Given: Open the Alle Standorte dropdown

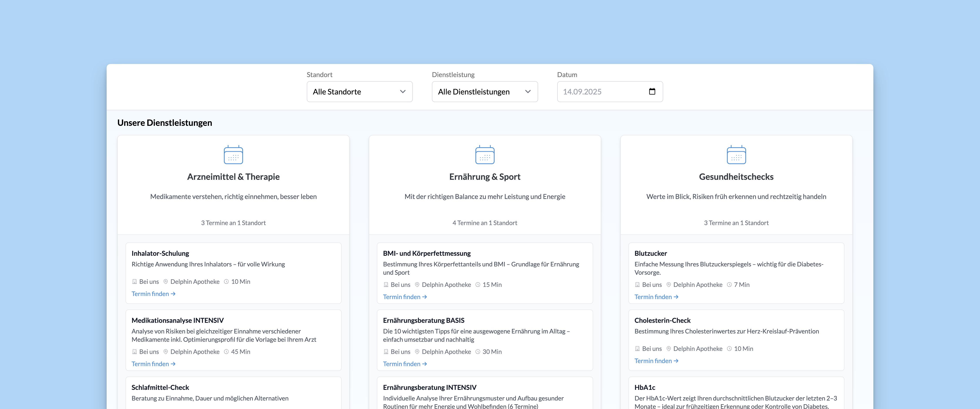Looking at the screenshot, I should pos(359,92).
